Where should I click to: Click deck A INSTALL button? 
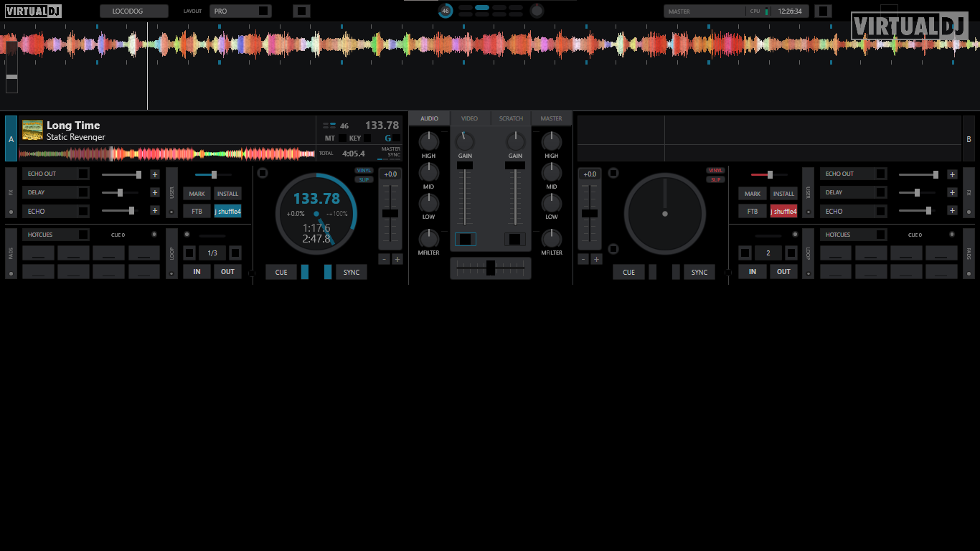[x=227, y=194]
